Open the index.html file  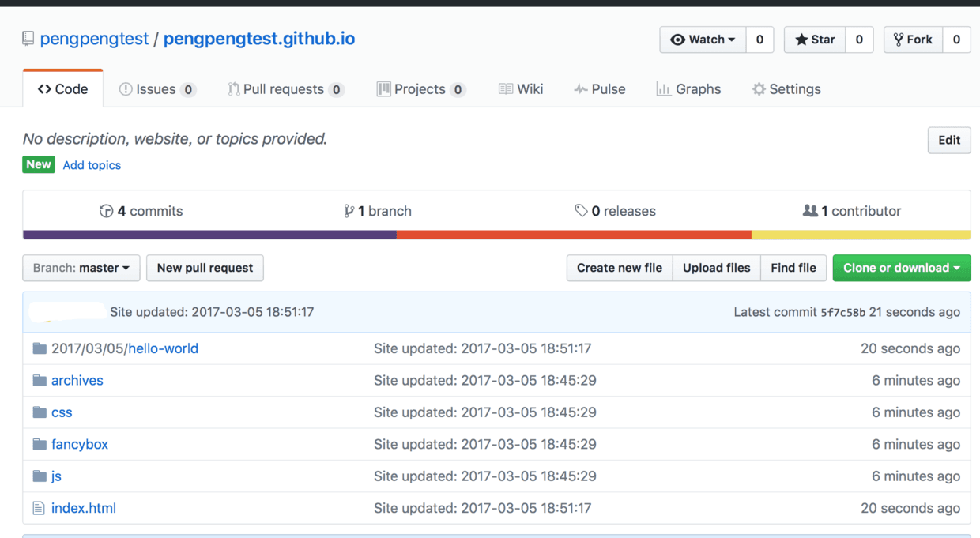tap(84, 508)
